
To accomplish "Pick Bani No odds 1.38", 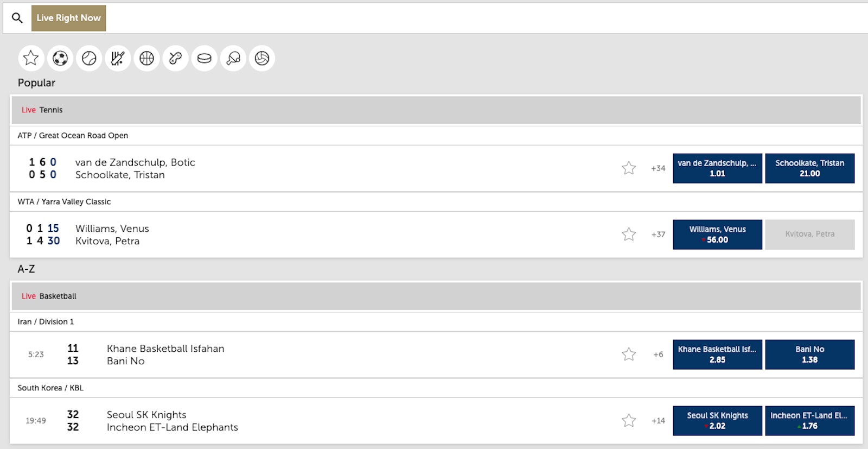I will pyautogui.click(x=809, y=355).
